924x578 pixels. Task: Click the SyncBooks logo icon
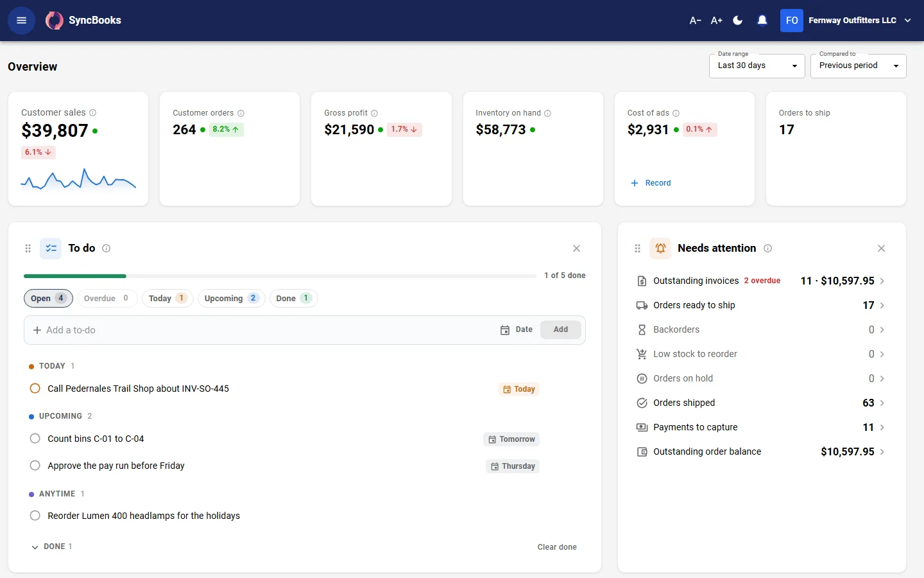tap(54, 21)
